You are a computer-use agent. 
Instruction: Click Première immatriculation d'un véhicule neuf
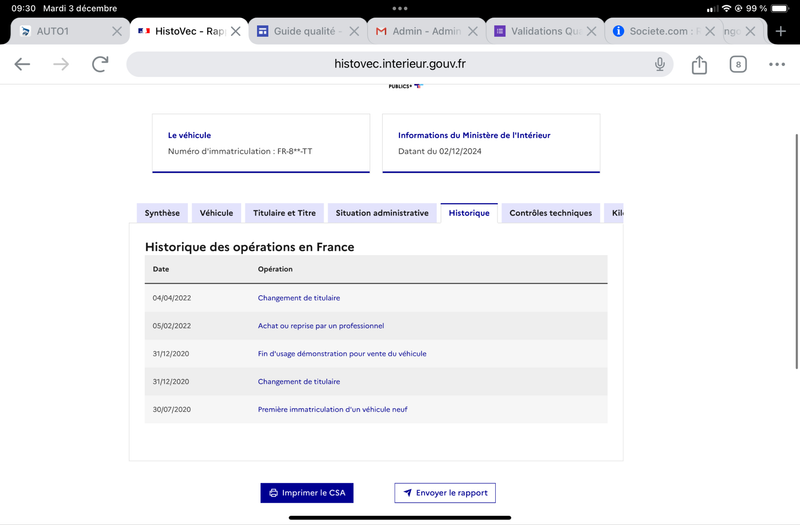333,409
